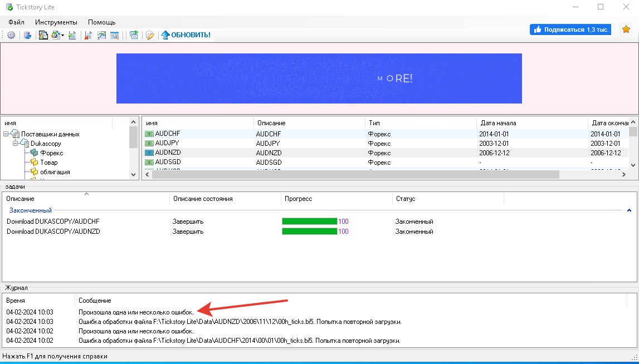
Task: Click the 2006-12-12 start date for AUDNZD
Action: [x=493, y=153]
